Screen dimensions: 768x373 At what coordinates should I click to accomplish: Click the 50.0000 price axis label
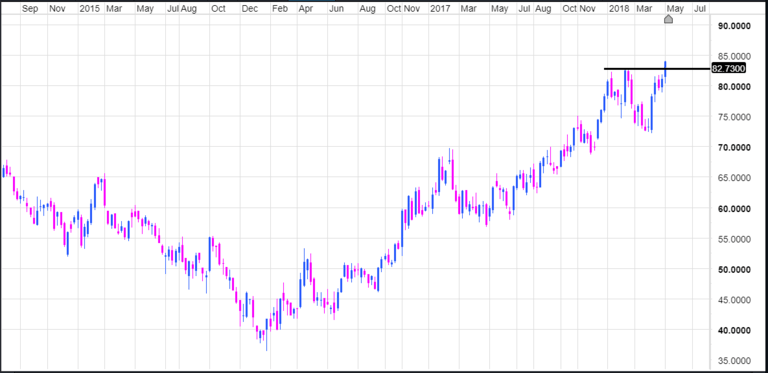[734, 270]
